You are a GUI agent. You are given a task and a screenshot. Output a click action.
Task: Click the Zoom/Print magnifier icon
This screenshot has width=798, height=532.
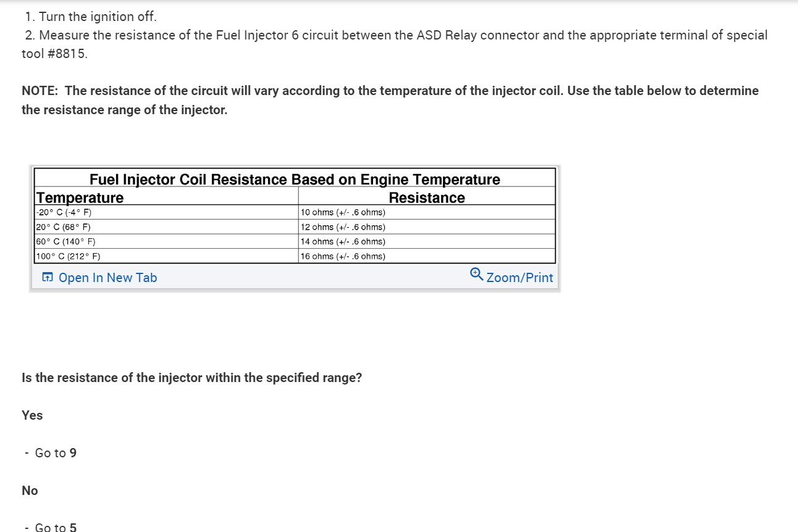click(x=476, y=273)
